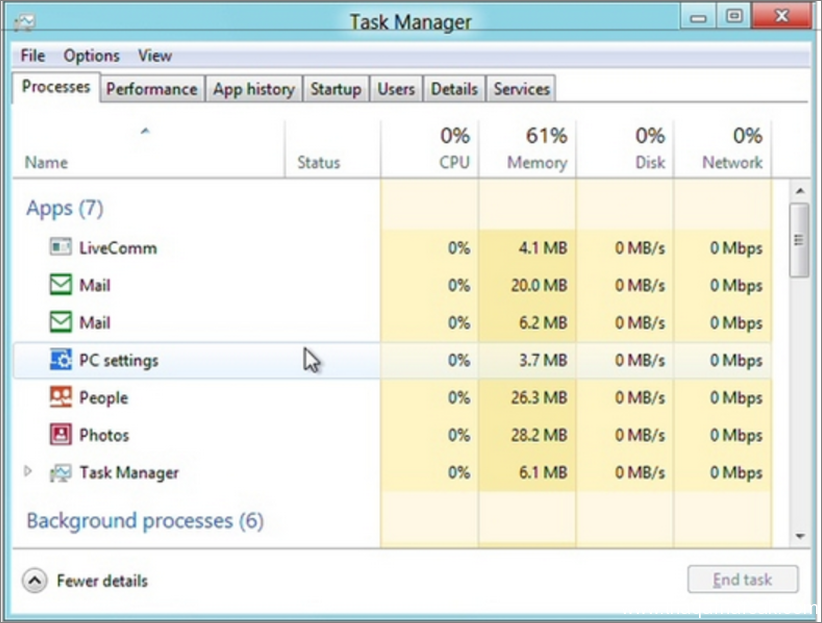Select the LiveComm app icon

pos(60,247)
